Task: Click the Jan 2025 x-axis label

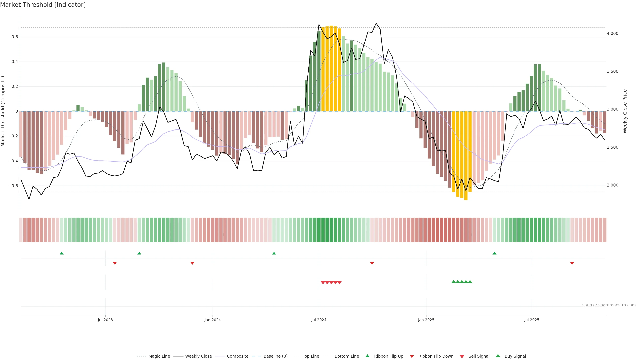Action: point(426,320)
